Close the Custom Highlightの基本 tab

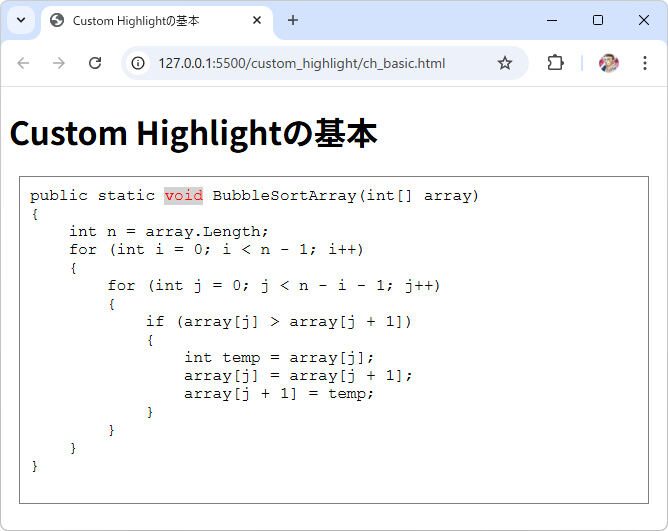pos(256,20)
